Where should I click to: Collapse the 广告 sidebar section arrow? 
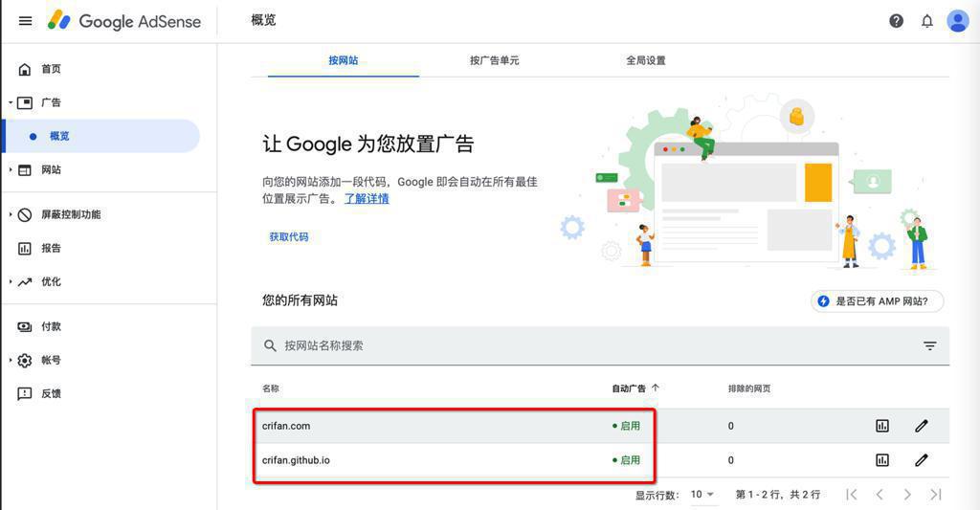click(11, 102)
